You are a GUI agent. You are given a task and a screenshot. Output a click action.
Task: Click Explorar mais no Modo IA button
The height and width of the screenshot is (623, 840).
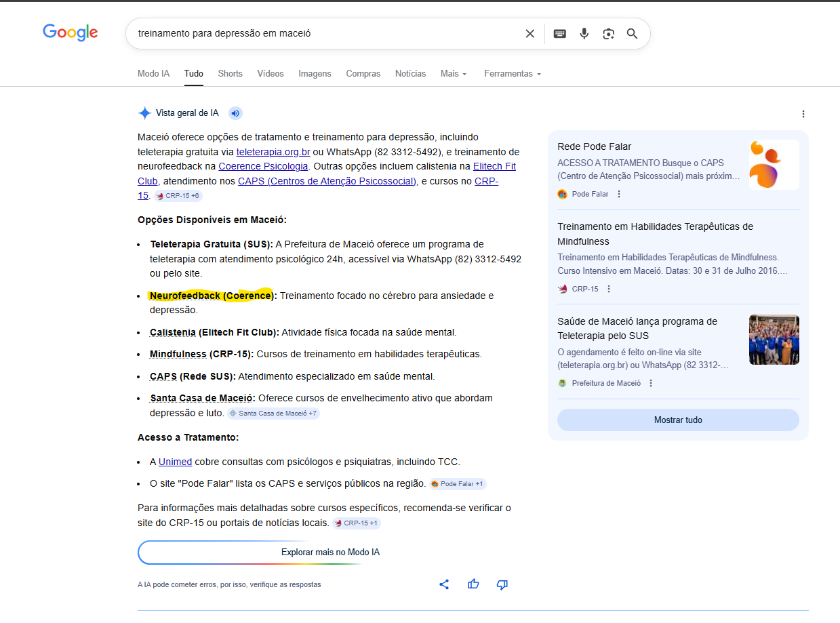(x=330, y=552)
